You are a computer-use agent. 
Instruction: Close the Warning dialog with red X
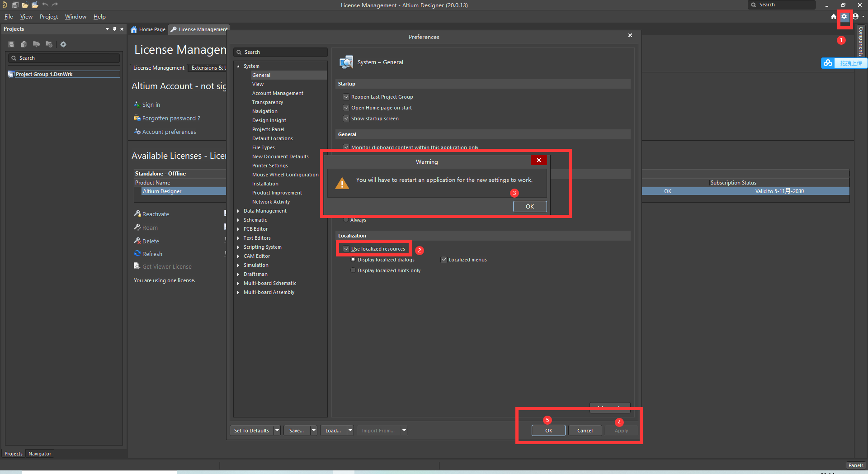tap(539, 160)
